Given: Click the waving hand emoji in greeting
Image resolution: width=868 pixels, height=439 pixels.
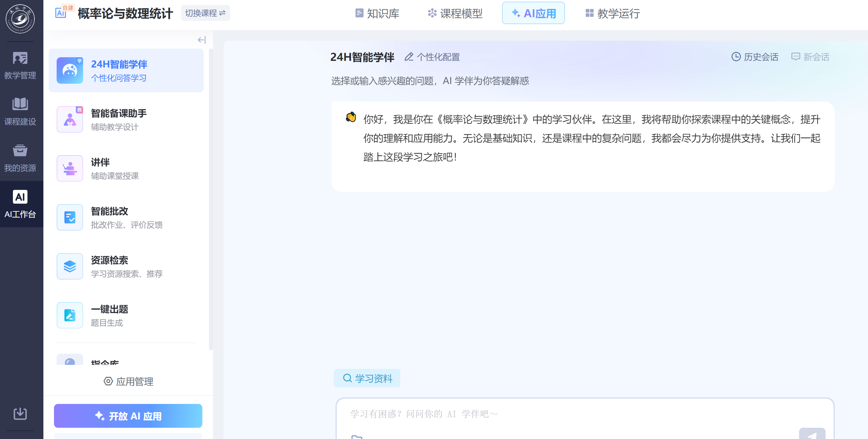Looking at the screenshot, I should click(x=351, y=117).
